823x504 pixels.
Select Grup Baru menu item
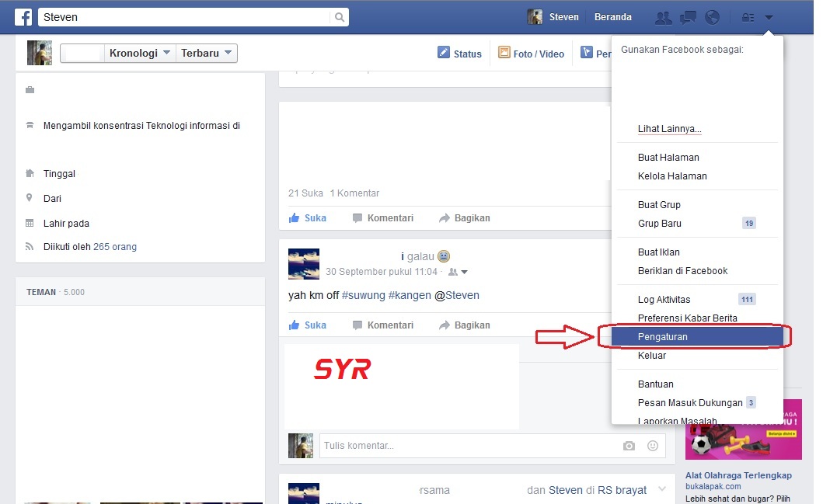coord(659,224)
